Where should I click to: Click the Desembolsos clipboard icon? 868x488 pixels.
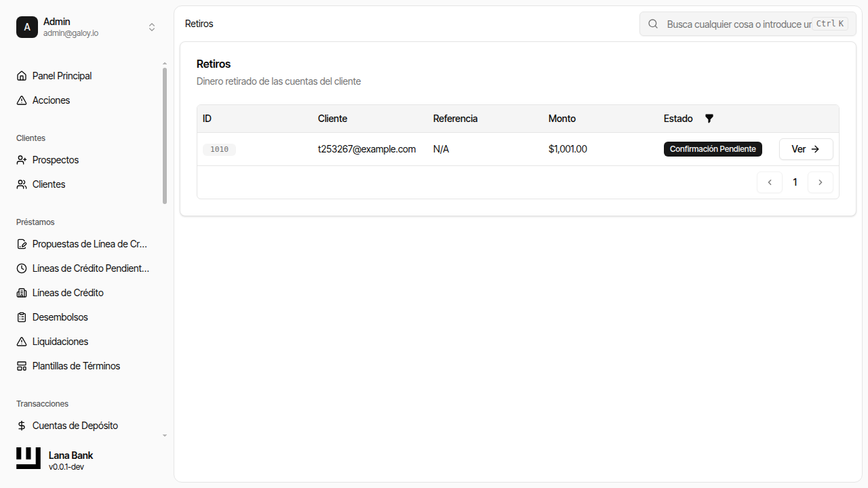[22, 317]
